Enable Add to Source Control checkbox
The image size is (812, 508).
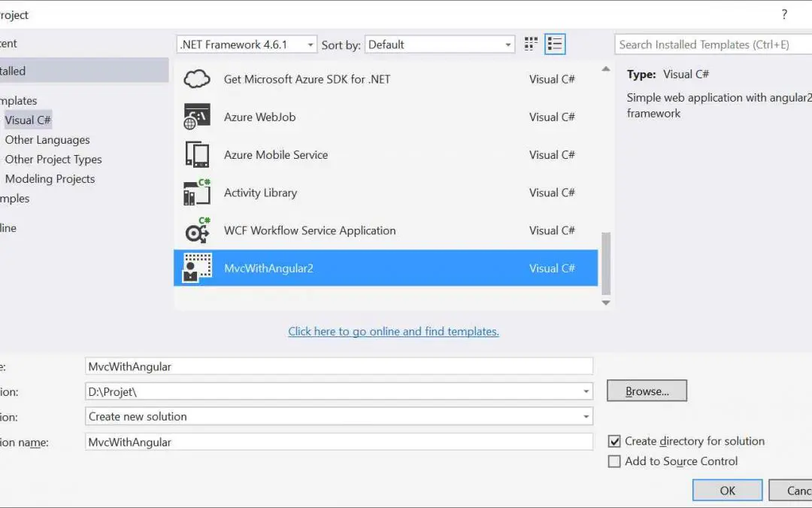tap(614, 461)
